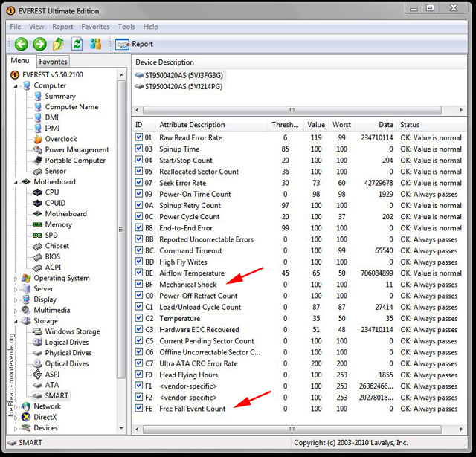Viewport: 476px width, 457px height.
Task: Select the Logical Drives icon
Action: [x=38, y=342]
